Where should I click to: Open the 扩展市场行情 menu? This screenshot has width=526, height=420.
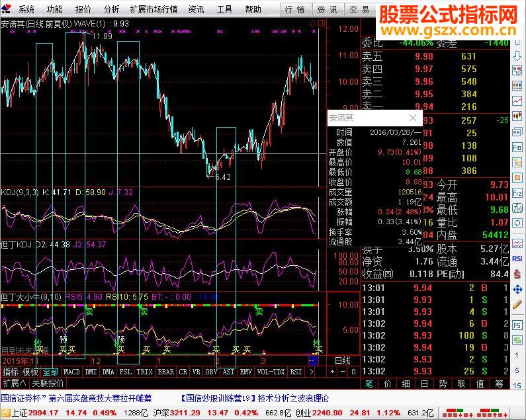tap(153, 9)
